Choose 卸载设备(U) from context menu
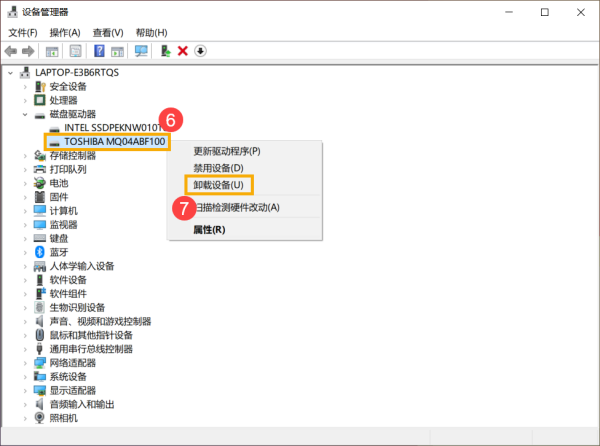Image resolution: width=600 pixels, height=446 pixels. point(218,185)
